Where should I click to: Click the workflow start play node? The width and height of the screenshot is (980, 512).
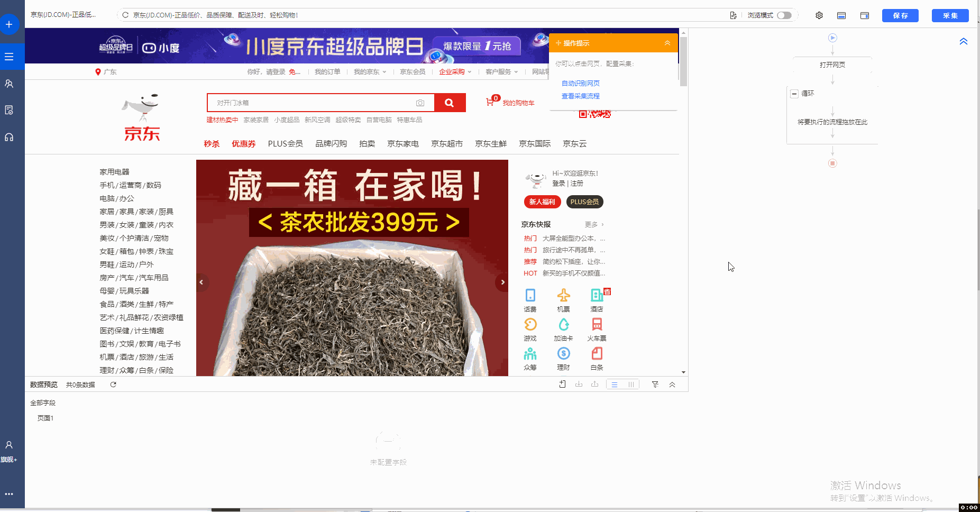point(832,38)
